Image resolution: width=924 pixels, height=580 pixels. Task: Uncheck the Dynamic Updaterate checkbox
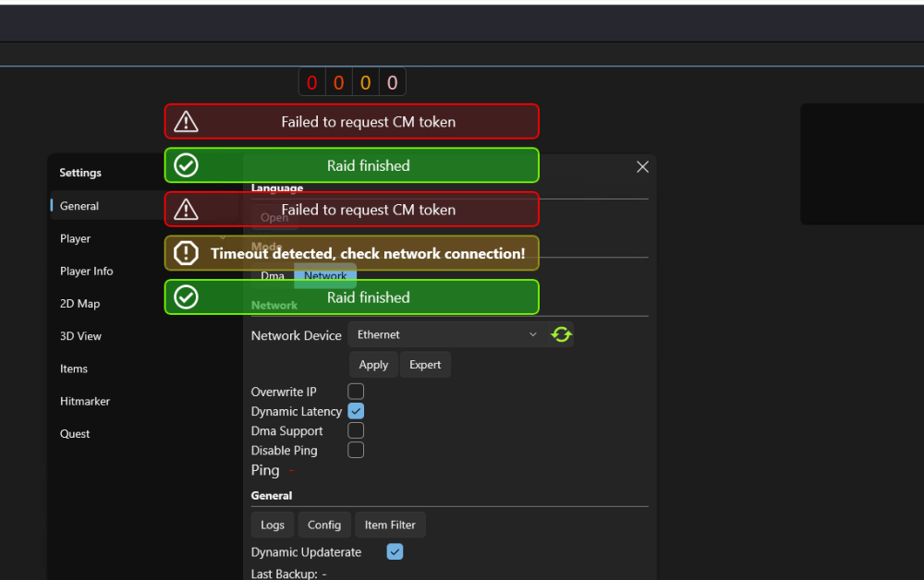point(395,551)
